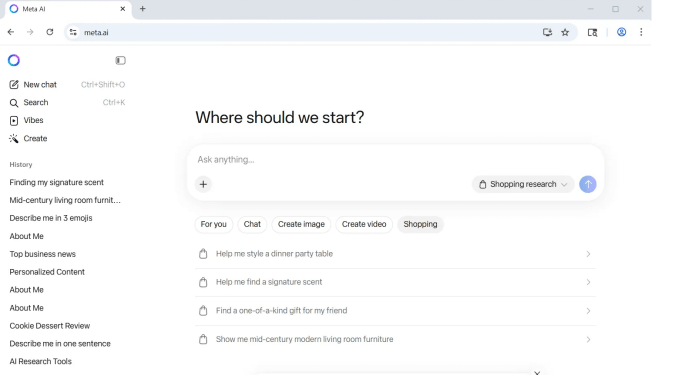Send the prompt with the blue arrow button
The image size is (685, 376).
tap(588, 184)
